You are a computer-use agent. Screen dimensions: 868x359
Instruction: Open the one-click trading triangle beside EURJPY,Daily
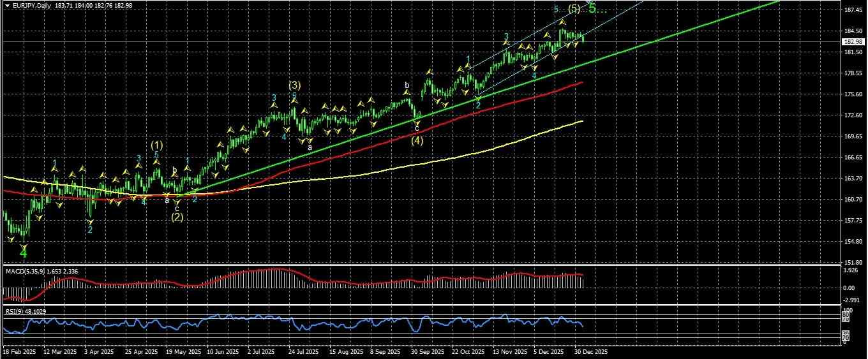tap(7, 5)
